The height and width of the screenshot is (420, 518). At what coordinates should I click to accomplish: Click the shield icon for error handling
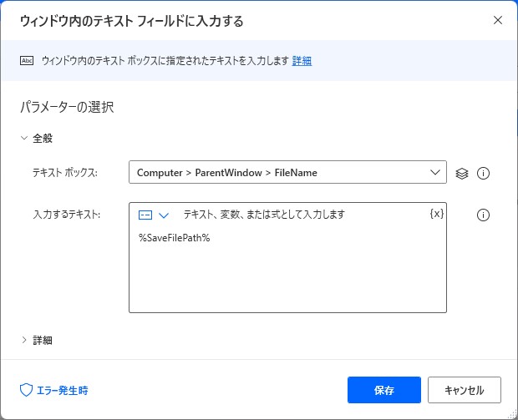[26, 390]
